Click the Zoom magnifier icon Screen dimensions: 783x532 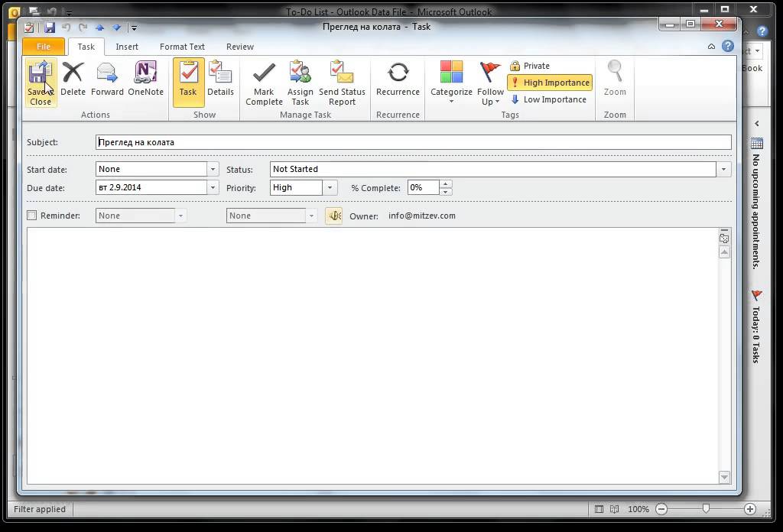(615, 78)
